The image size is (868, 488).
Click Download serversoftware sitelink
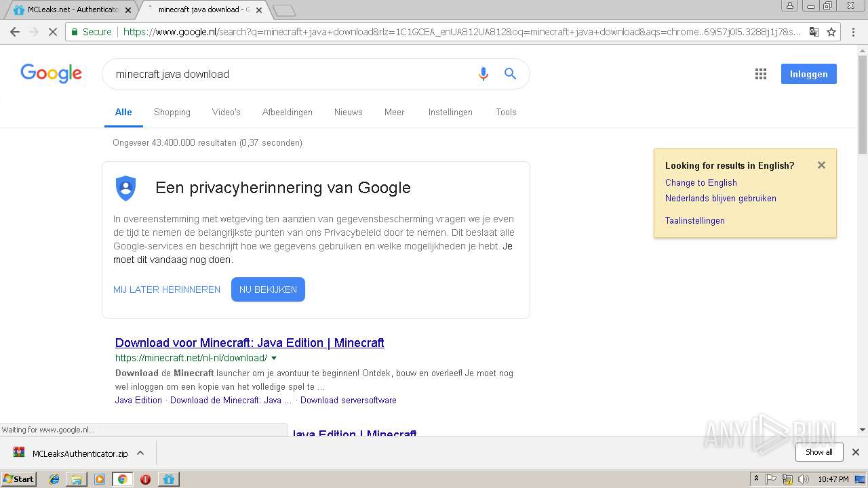pos(348,400)
